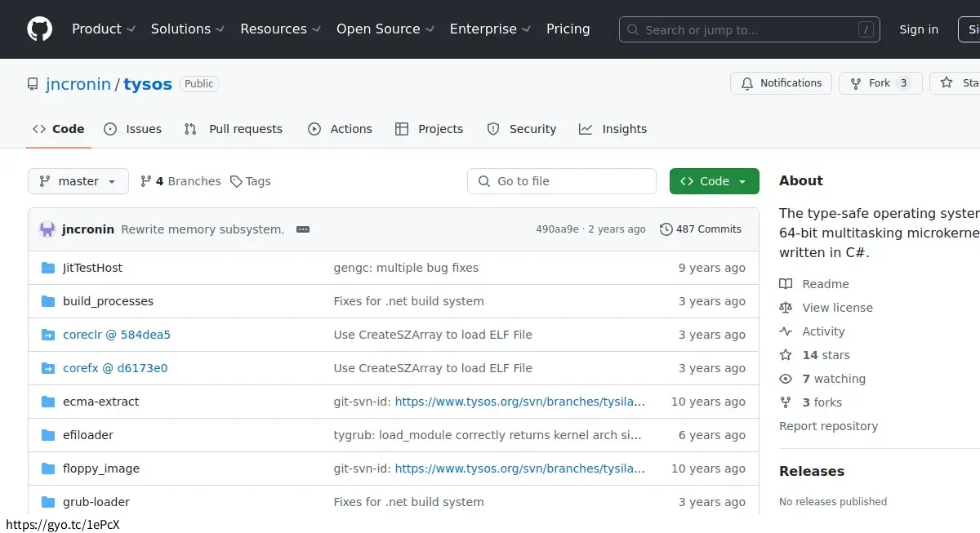Open the commit history clock icon
980x533 pixels.
pos(666,229)
